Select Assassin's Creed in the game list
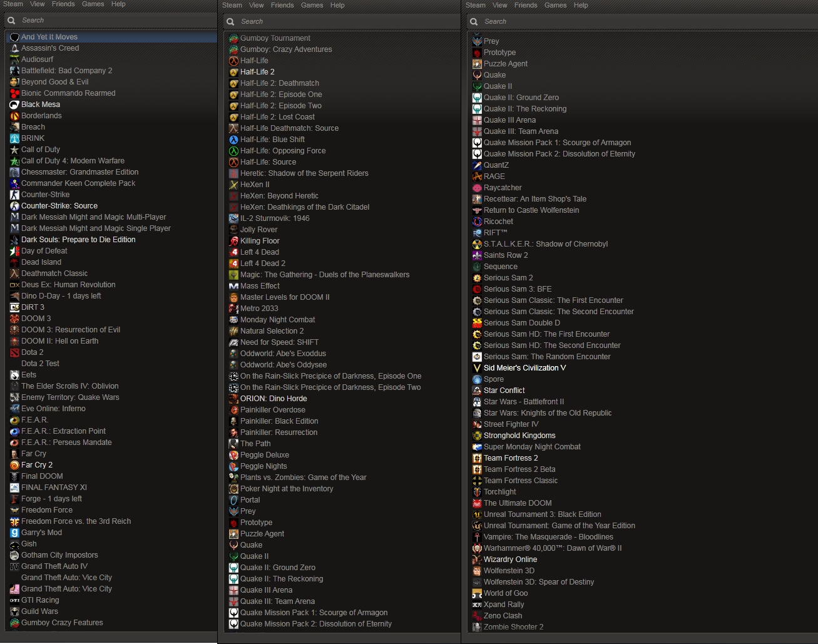This screenshot has width=818, height=644. [x=50, y=48]
